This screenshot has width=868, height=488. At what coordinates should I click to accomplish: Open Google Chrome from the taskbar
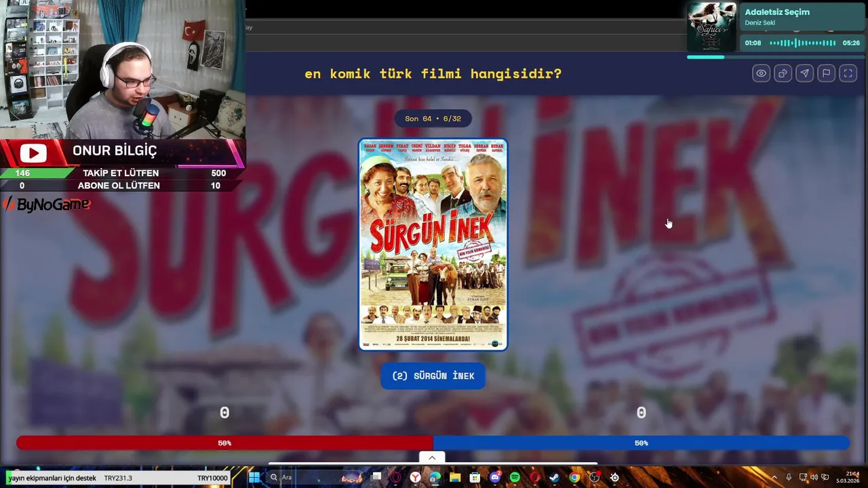(x=574, y=478)
